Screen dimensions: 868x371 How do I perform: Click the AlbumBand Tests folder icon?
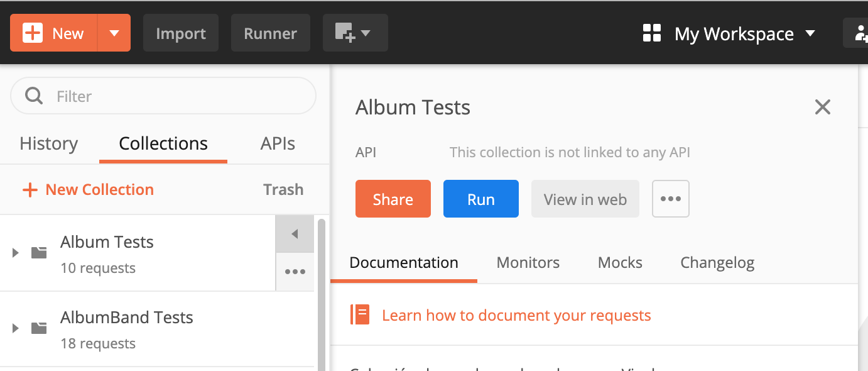coord(39,328)
